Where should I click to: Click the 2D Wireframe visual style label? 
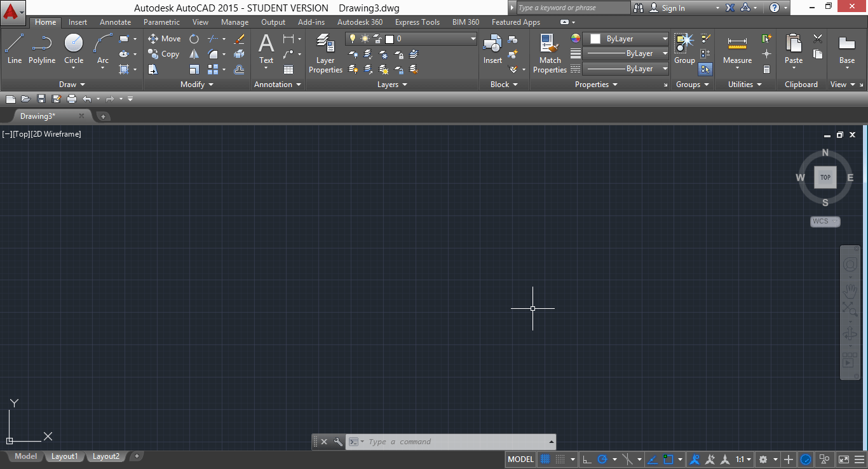click(56, 134)
